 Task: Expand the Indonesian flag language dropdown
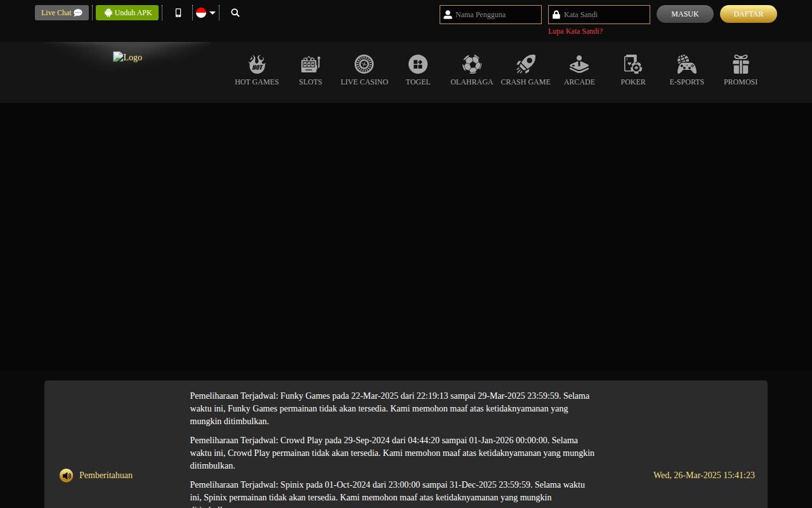click(206, 12)
